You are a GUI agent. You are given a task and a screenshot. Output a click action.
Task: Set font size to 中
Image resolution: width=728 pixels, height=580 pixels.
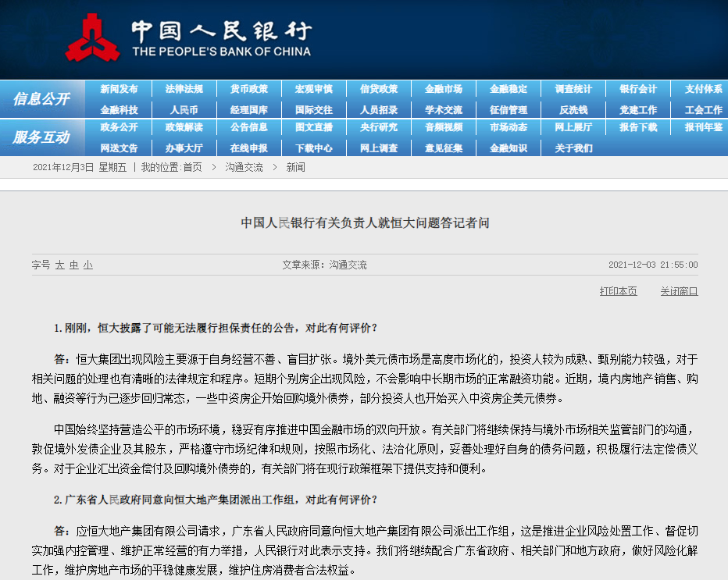coord(74,265)
